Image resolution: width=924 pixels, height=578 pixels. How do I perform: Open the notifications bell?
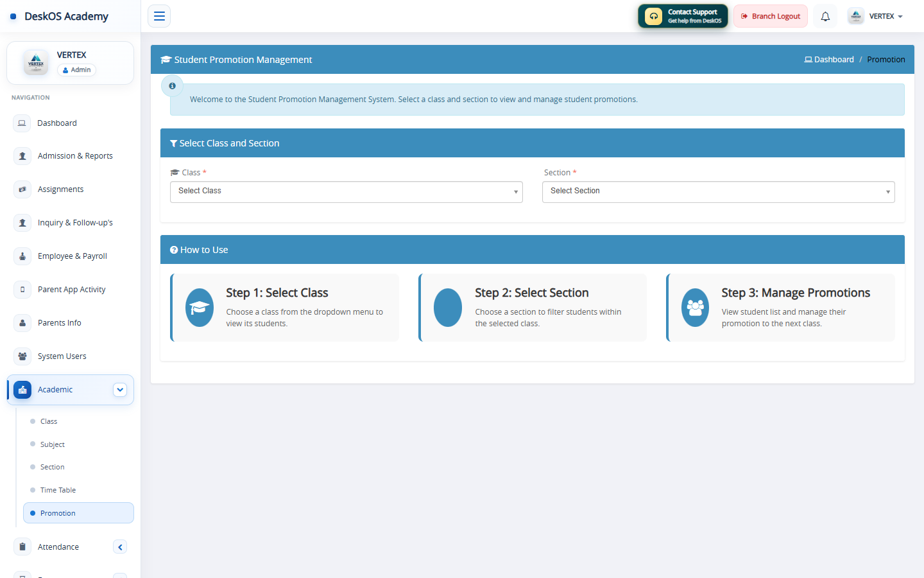point(825,16)
